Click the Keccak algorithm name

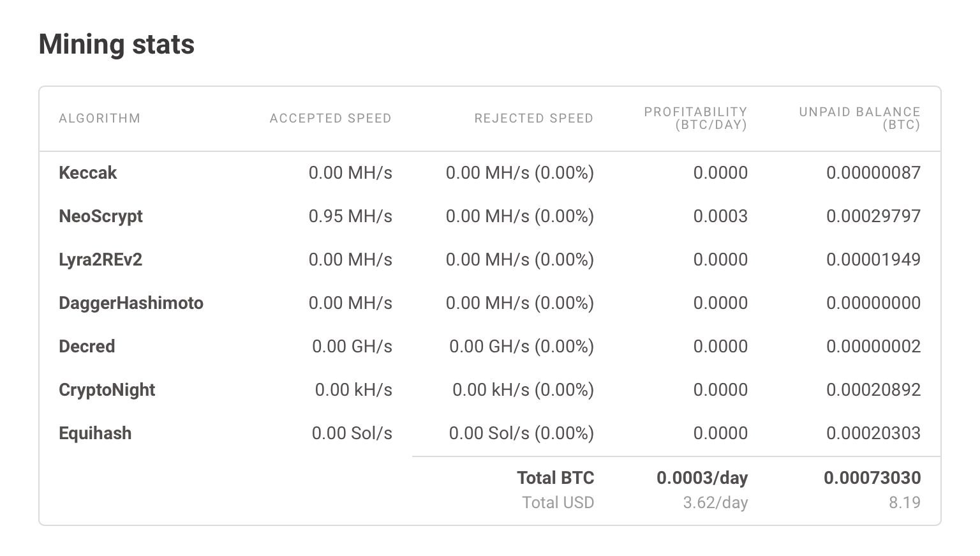(x=87, y=173)
